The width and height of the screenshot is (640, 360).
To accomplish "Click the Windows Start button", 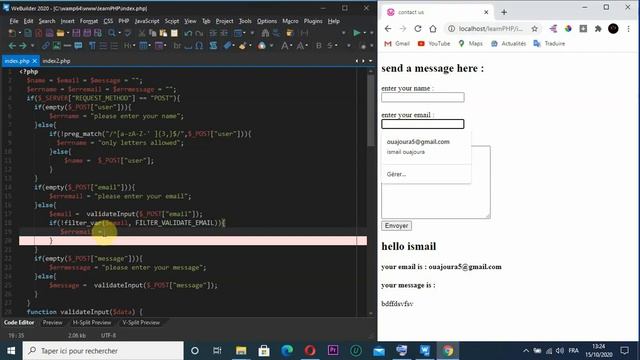I will point(11,351).
